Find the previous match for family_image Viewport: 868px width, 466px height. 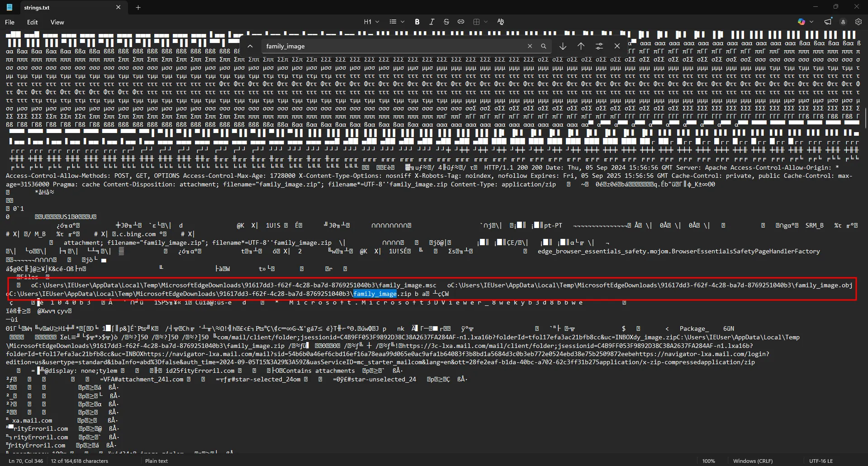click(580, 46)
